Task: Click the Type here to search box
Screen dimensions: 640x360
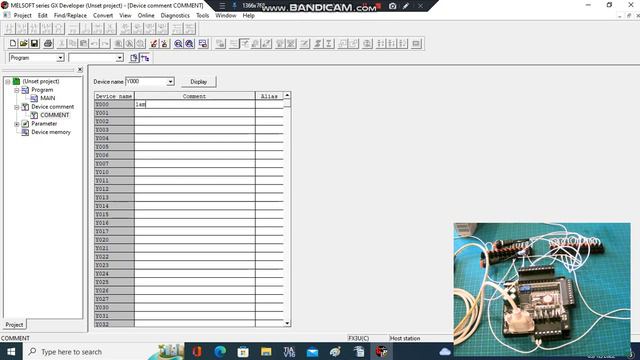Action: coord(94,351)
